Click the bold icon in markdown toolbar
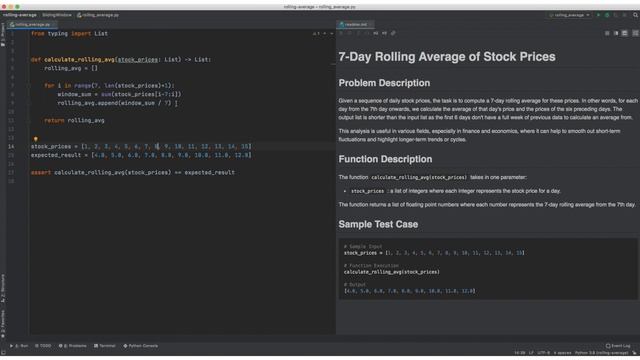The image size is (640, 360). point(342,33)
